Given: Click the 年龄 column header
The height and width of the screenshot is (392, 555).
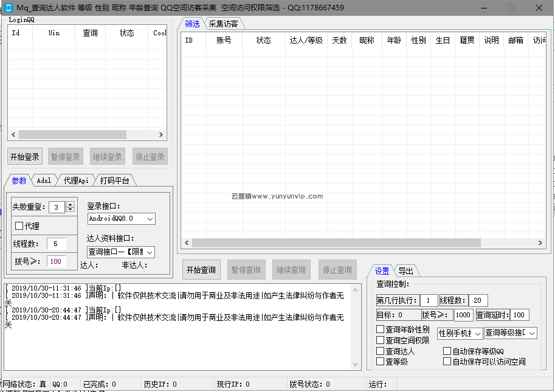Looking at the screenshot, I should 394,40.
